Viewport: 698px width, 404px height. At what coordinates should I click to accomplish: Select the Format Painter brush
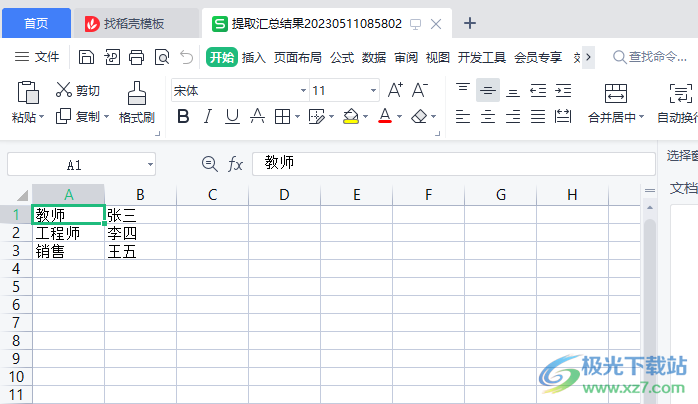click(x=137, y=102)
